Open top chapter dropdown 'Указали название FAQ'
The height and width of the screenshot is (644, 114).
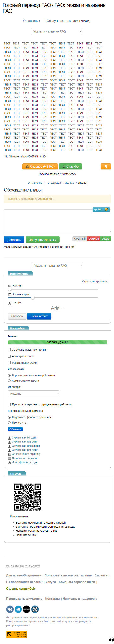click(57, 31)
